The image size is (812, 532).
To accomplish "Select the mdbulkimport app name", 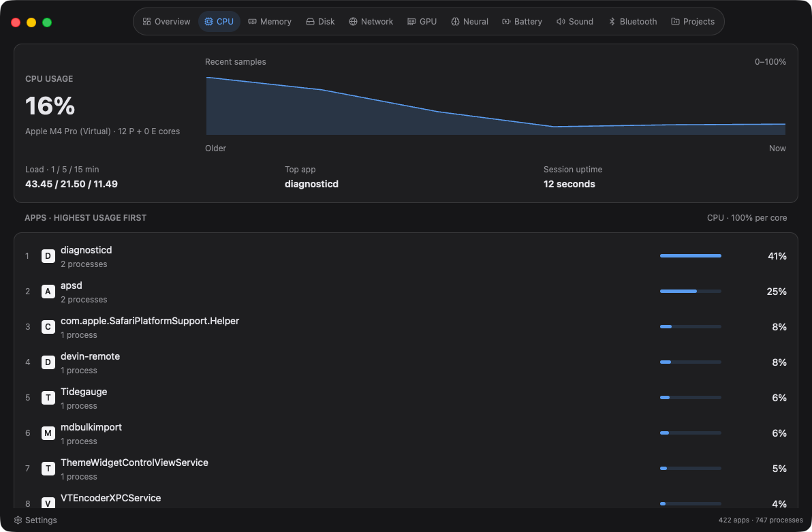I will pos(91,427).
